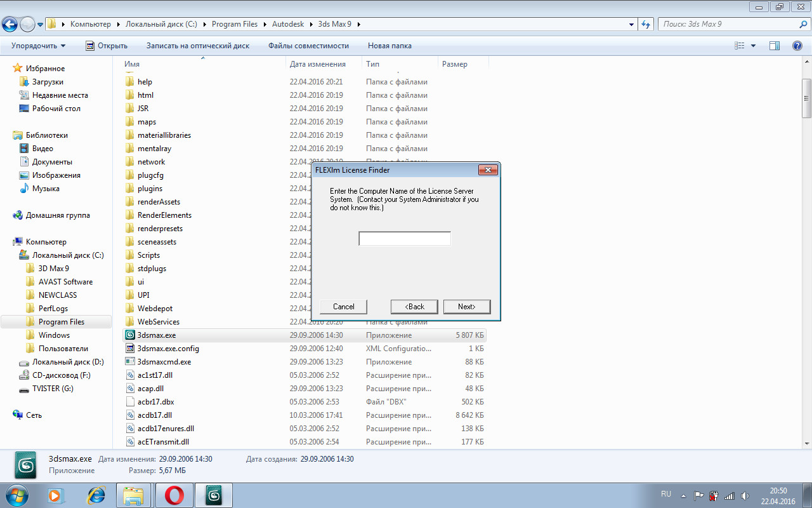Select Локальный диск (C:) in navigation pane
The height and width of the screenshot is (508, 812).
coord(68,255)
